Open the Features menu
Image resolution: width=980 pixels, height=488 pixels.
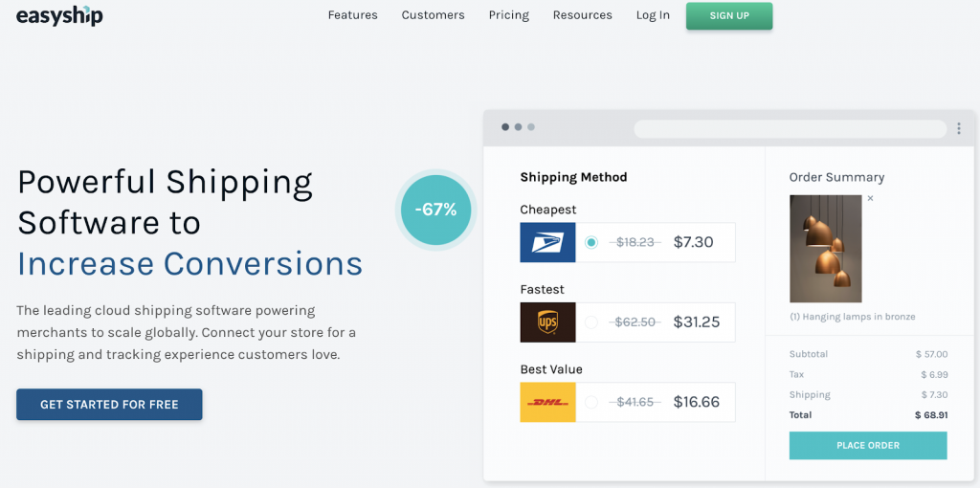pos(352,15)
